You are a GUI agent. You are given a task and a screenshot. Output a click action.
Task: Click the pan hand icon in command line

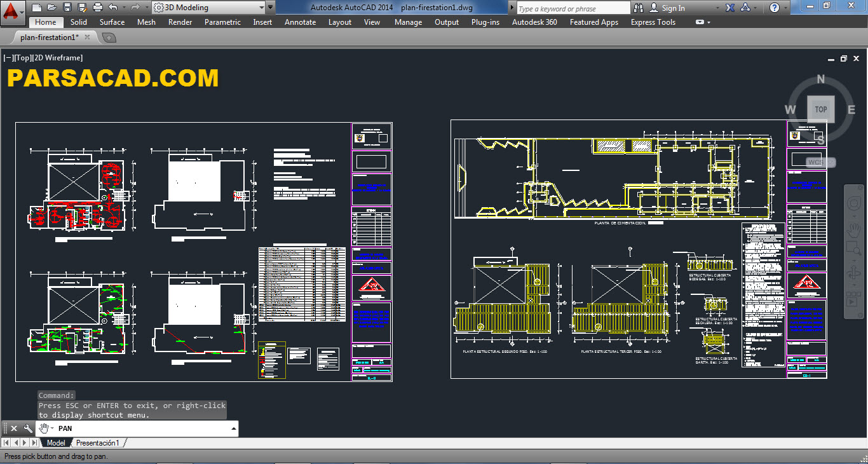click(x=44, y=428)
